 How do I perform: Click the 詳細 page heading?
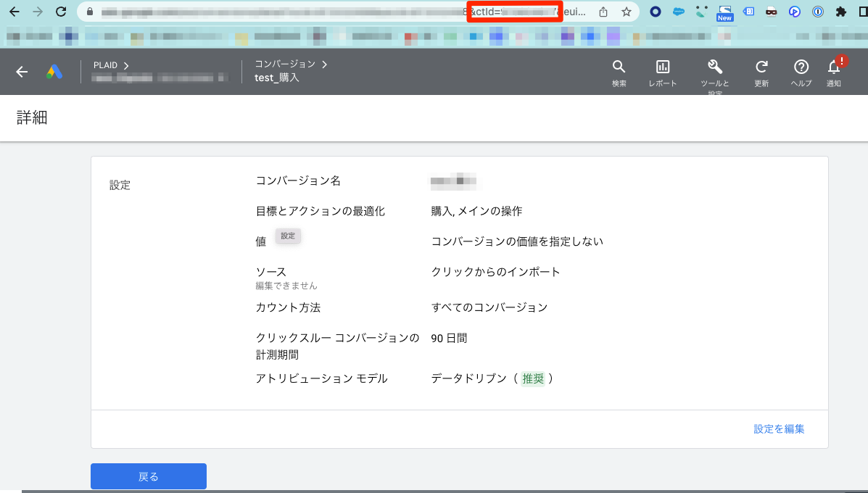(32, 117)
